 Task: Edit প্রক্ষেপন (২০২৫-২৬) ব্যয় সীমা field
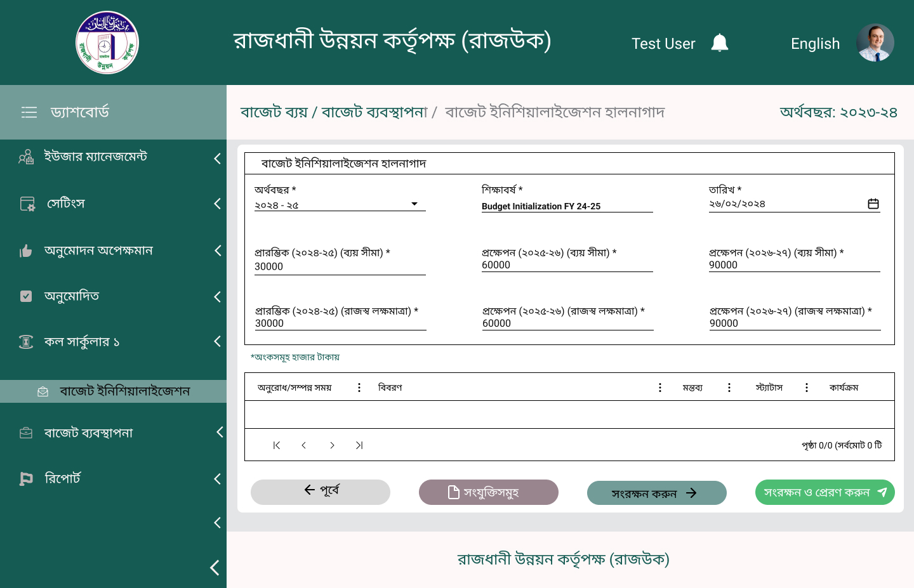[x=567, y=265]
